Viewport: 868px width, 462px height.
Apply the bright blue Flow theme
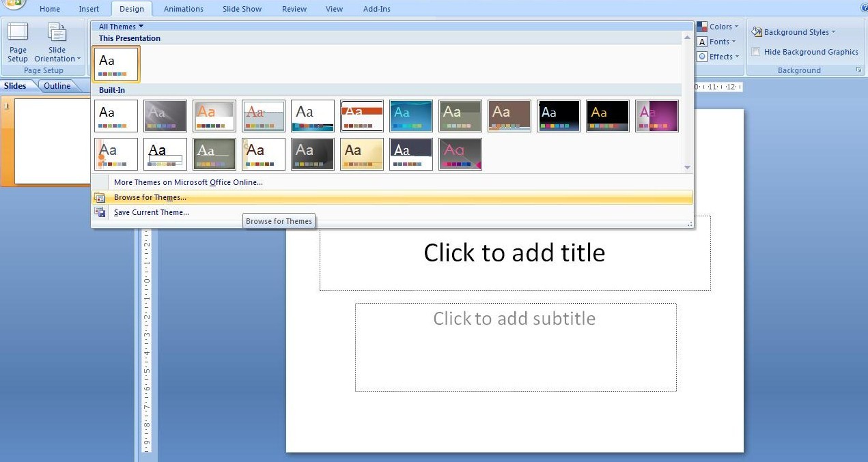[x=411, y=116]
